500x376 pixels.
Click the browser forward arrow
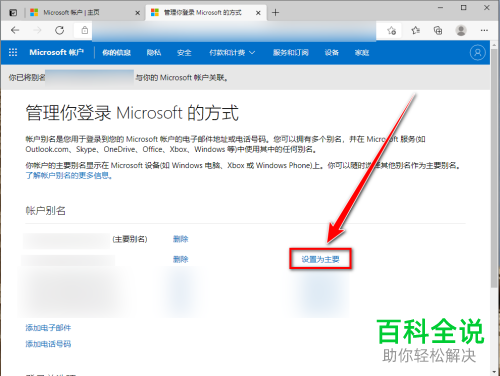[x=37, y=30]
